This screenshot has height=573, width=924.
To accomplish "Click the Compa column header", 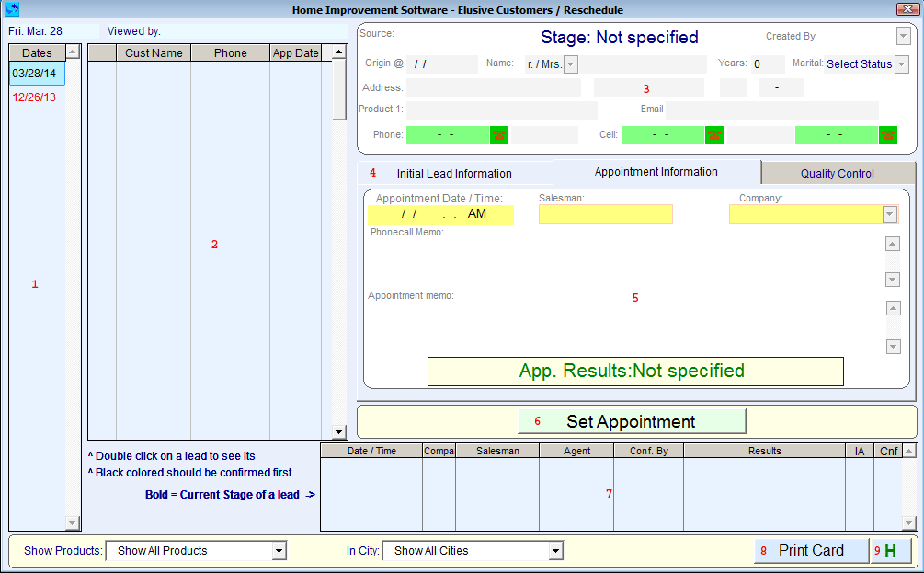I will tap(439, 451).
